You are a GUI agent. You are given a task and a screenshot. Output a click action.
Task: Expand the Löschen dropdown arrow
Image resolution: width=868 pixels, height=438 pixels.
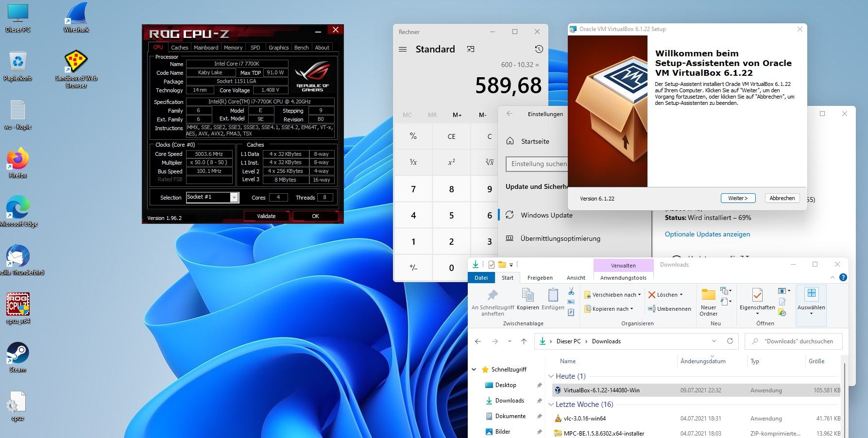[x=681, y=295]
